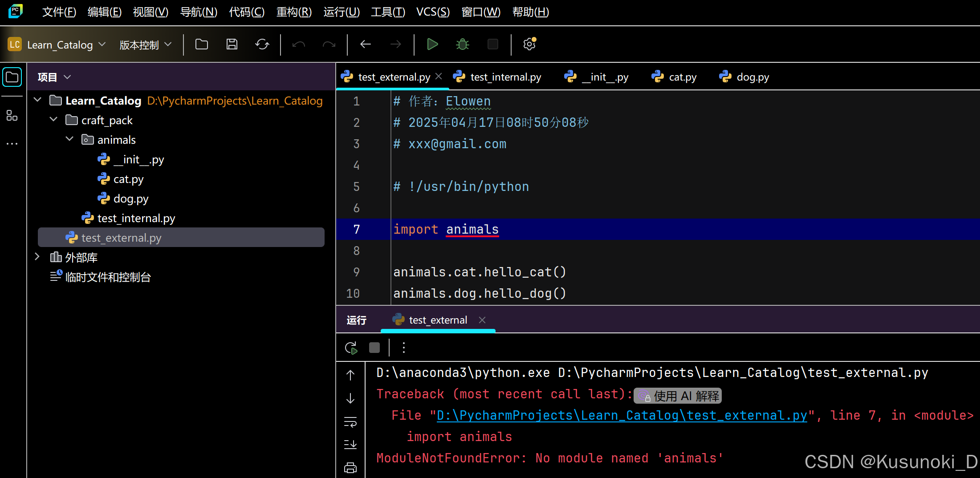Viewport: 980px width, 478px height.
Task: Open the 帮助(H) menu
Action: click(530, 12)
